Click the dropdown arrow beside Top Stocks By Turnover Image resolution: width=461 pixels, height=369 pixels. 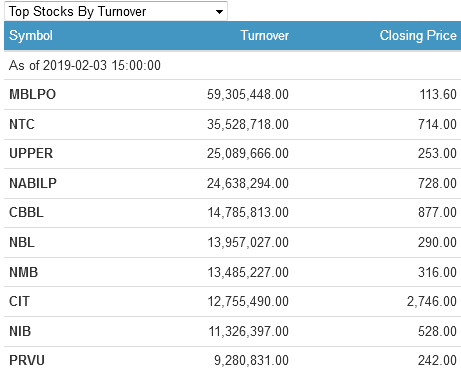[219, 12]
